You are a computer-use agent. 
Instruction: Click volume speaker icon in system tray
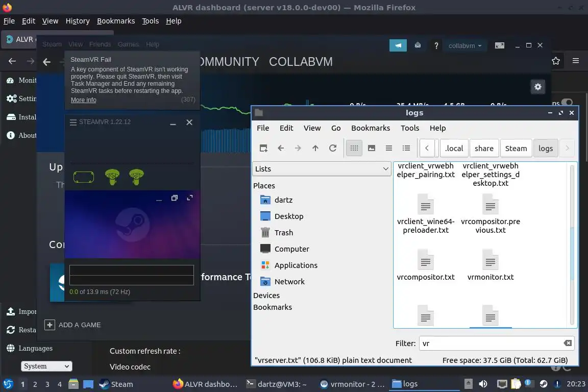(x=483, y=384)
